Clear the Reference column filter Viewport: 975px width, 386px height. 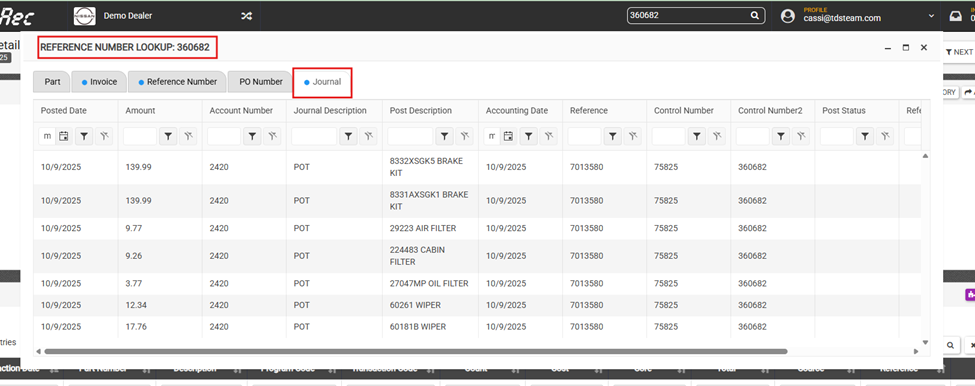[x=633, y=136]
